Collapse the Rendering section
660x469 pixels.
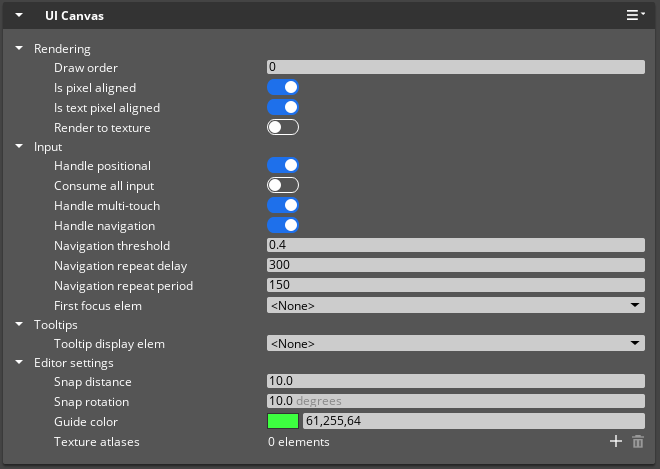[19, 48]
